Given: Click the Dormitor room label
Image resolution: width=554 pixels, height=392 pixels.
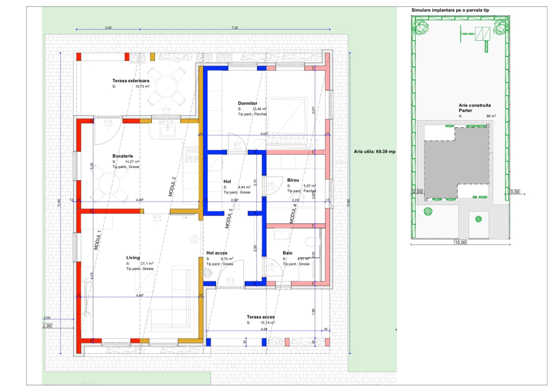Looking at the screenshot, I should [247, 103].
